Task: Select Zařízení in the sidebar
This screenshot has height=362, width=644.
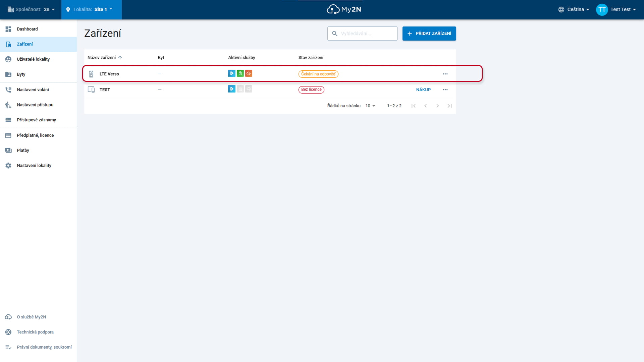Action: click(38, 44)
